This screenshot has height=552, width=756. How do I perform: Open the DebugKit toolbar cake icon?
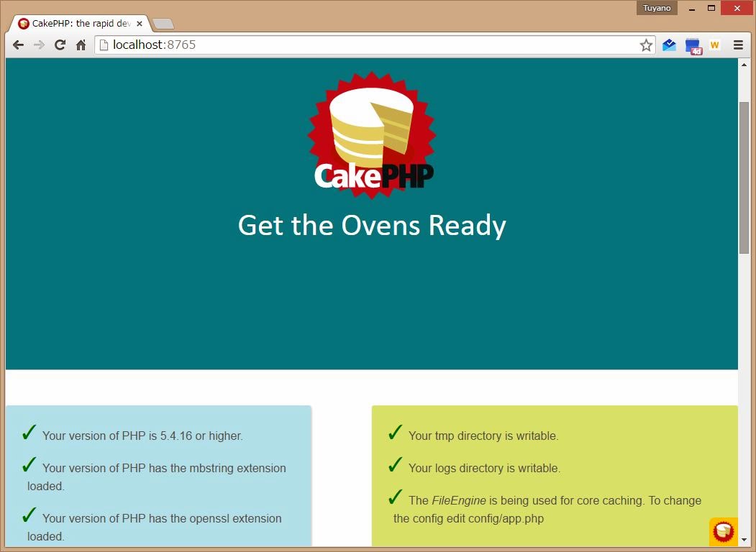(x=723, y=531)
